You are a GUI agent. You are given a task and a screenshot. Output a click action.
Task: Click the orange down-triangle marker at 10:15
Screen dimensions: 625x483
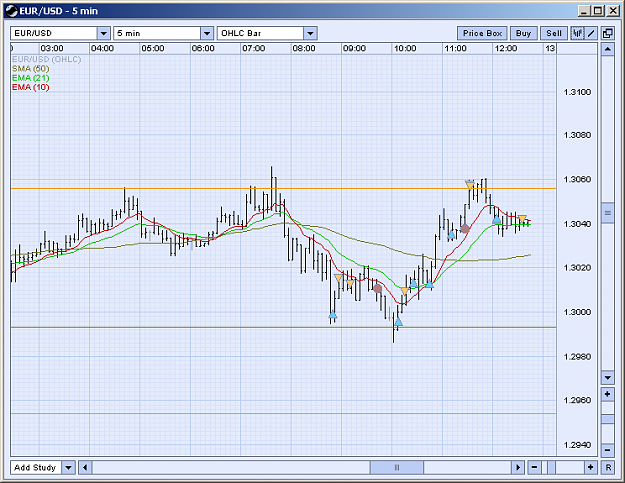pyautogui.click(x=405, y=291)
